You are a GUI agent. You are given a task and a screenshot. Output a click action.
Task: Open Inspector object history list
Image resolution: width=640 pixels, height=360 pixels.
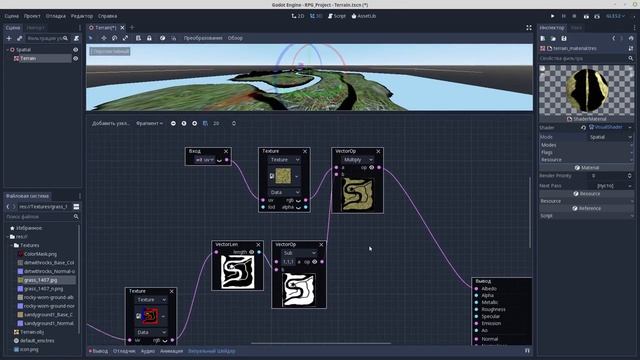pos(631,38)
